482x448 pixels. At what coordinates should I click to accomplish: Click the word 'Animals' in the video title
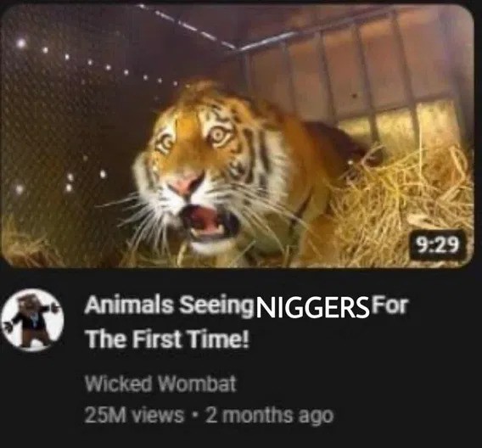click(x=129, y=306)
